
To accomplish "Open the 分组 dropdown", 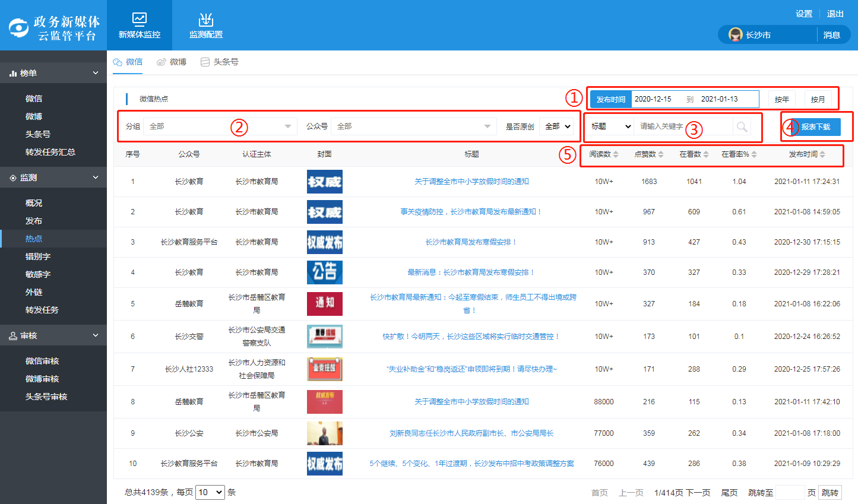I will pos(220,126).
